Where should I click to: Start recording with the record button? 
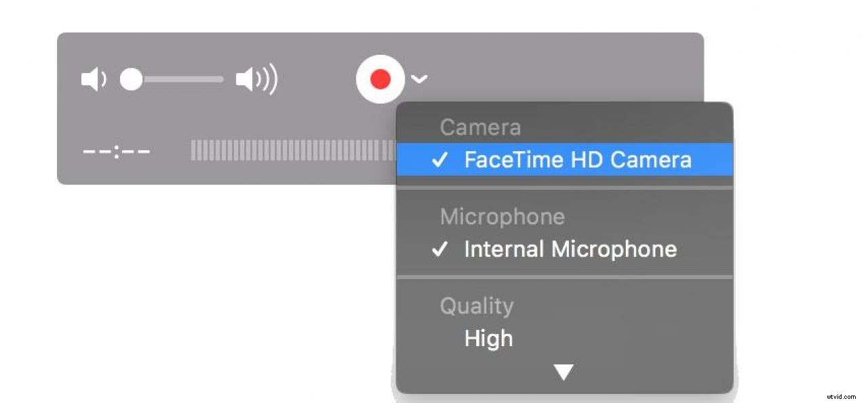click(x=380, y=79)
